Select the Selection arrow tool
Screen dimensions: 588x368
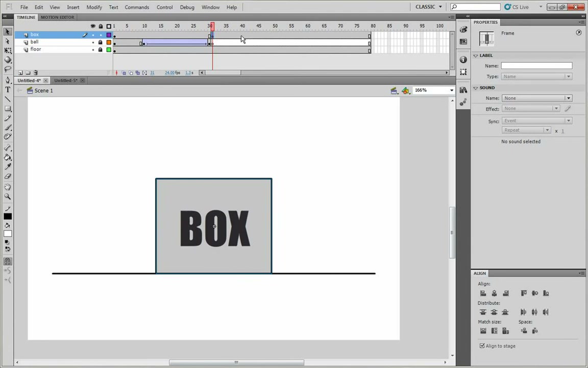point(8,32)
